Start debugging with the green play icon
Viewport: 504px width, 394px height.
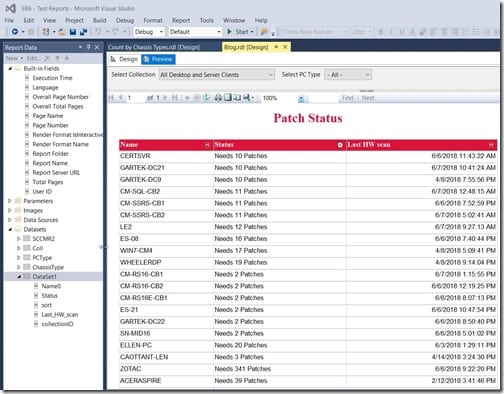(229, 32)
